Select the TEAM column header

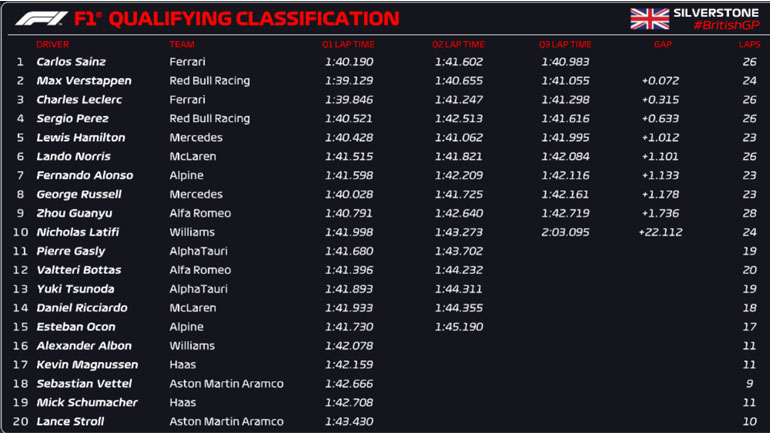click(x=181, y=45)
